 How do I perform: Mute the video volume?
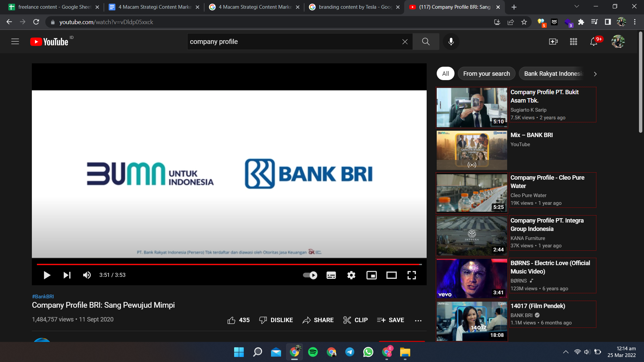click(x=87, y=275)
